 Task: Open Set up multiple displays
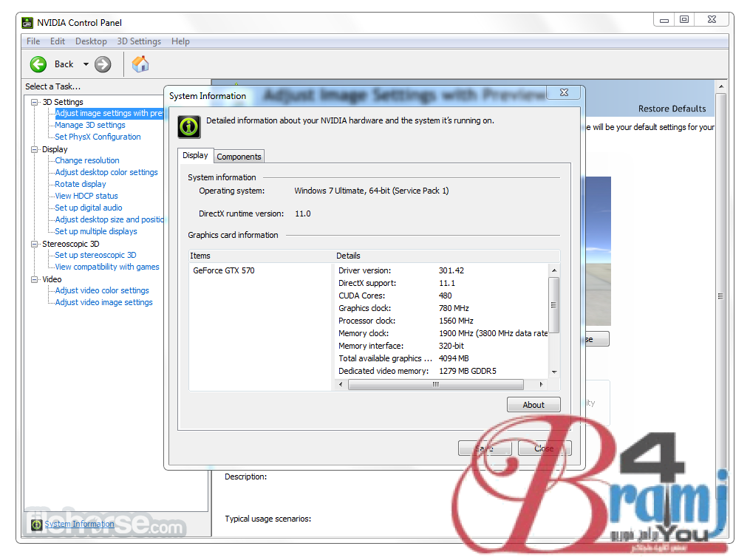click(95, 231)
